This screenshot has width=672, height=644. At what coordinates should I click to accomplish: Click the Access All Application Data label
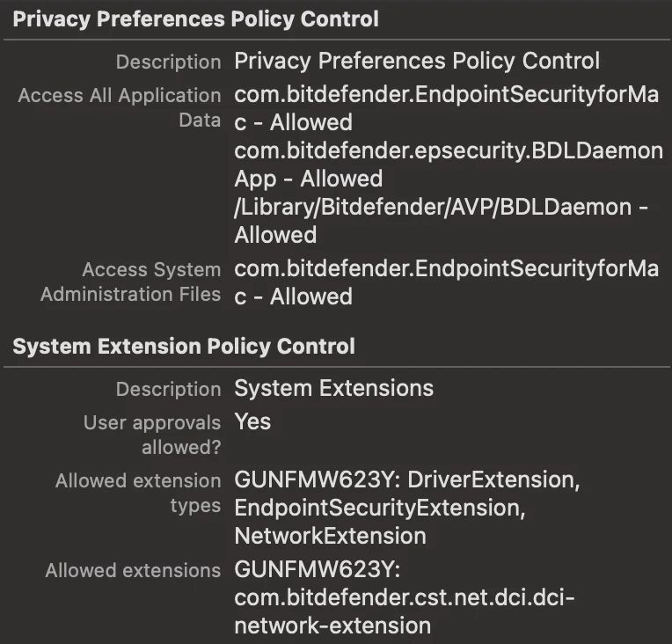pyautogui.click(x=120, y=107)
